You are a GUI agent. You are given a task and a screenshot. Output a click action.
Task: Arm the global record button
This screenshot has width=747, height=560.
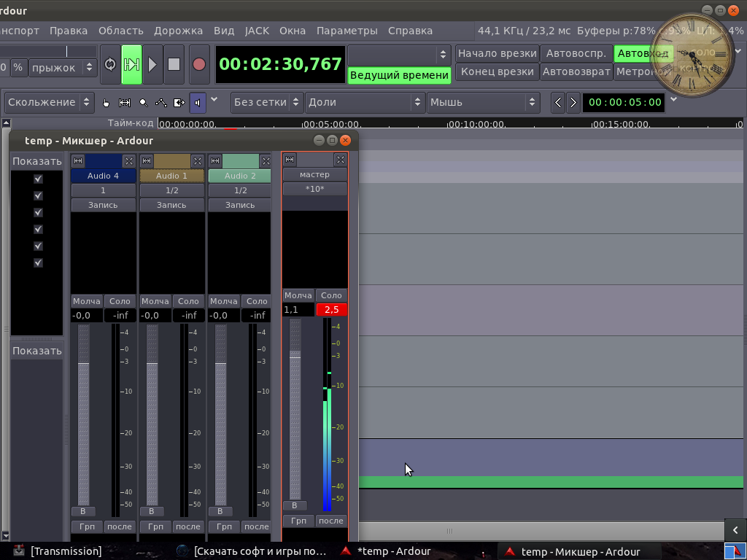(x=198, y=64)
